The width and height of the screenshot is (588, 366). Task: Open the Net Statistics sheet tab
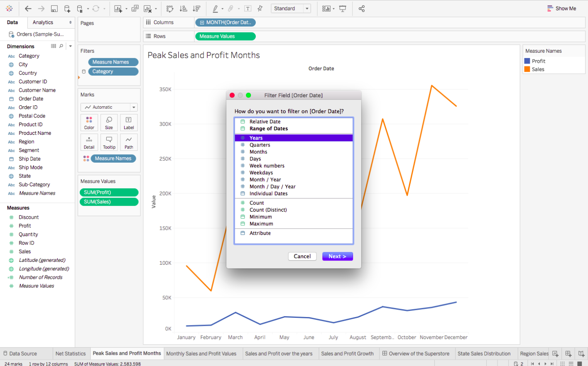pyautogui.click(x=71, y=354)
